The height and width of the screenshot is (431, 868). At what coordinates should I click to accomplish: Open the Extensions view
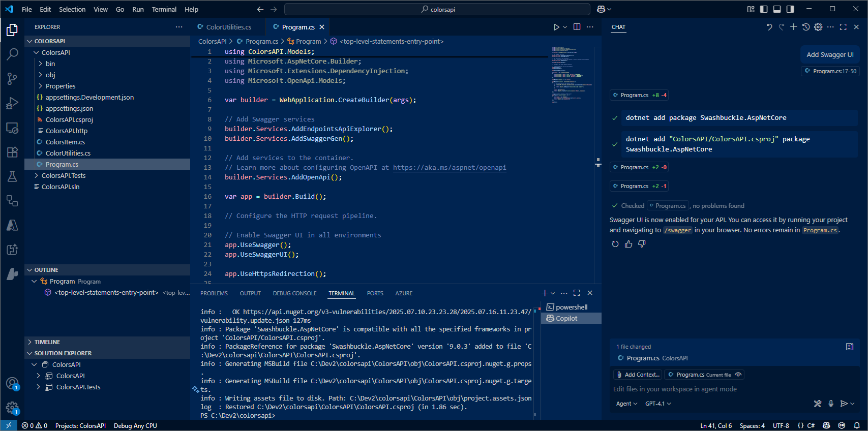[12, 152]
